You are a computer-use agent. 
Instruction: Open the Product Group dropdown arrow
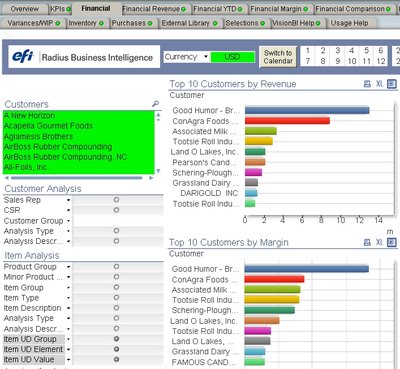pos(68,267)
